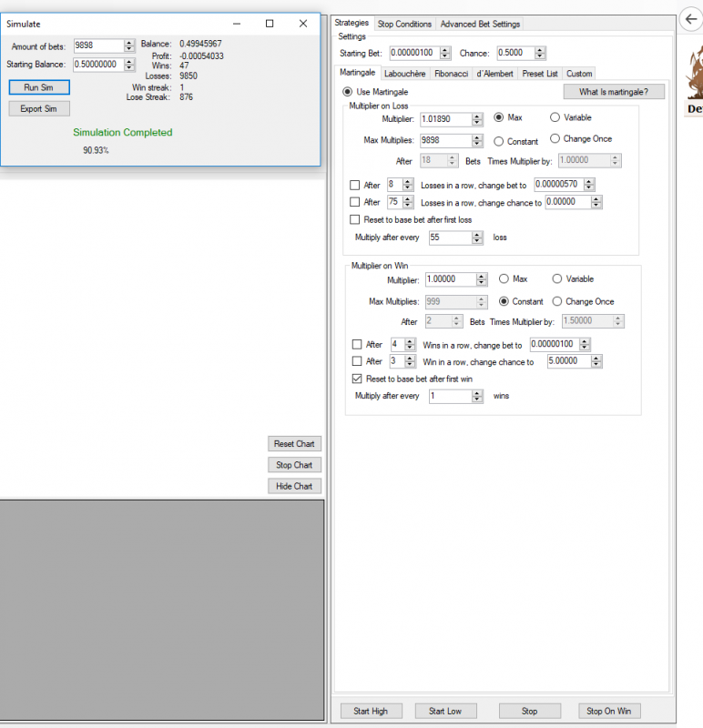The width and height of the screenshot is (703, 728).
Task: Click the back arrow icon
Action: [691, 19]
